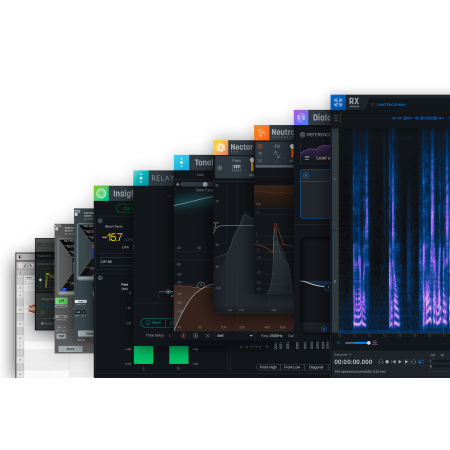The height and width of the screenshot is (450, 450).
Task: Click the Low band label in Tonal Balance
Action: tap(200, 175)
